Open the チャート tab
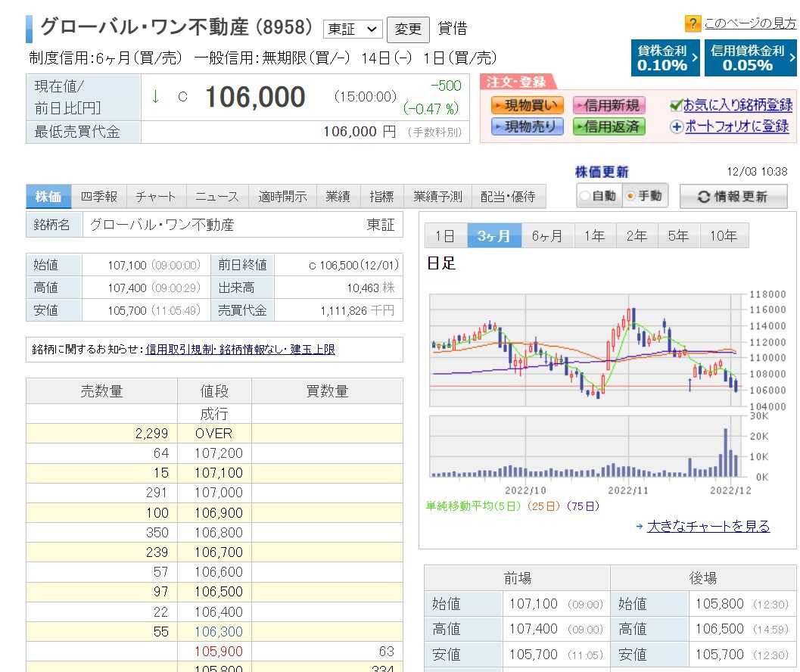 [156, 197]
